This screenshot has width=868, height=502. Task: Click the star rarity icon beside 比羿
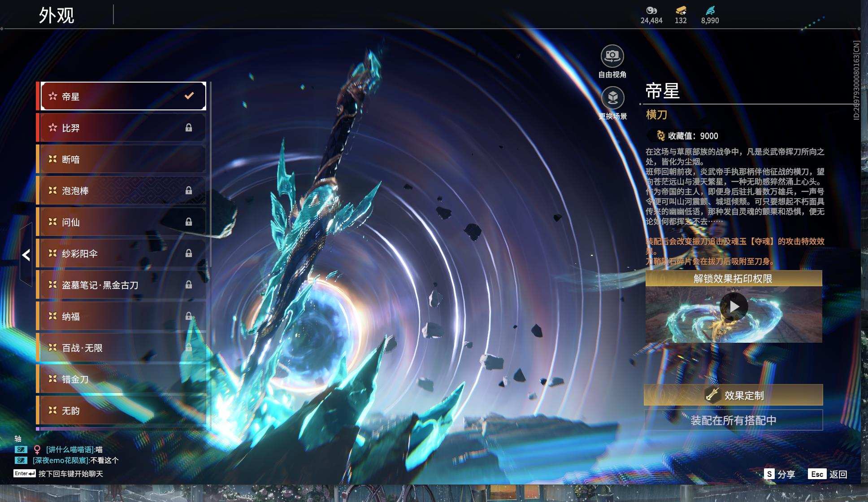(53, 128)
